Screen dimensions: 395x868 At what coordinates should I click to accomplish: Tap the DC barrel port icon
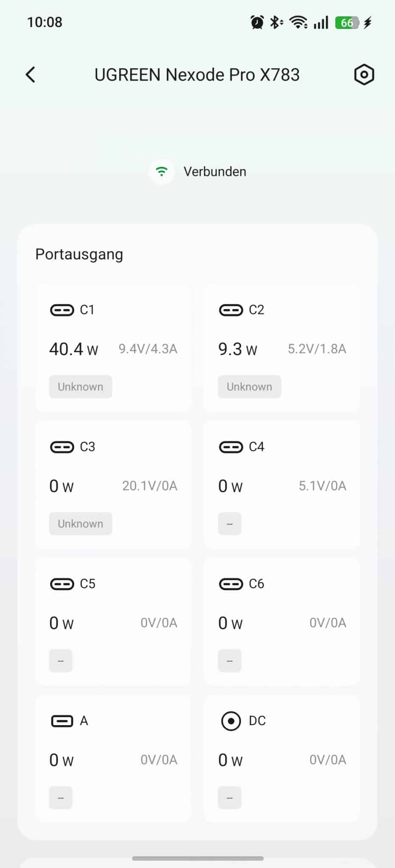(231, 721)
